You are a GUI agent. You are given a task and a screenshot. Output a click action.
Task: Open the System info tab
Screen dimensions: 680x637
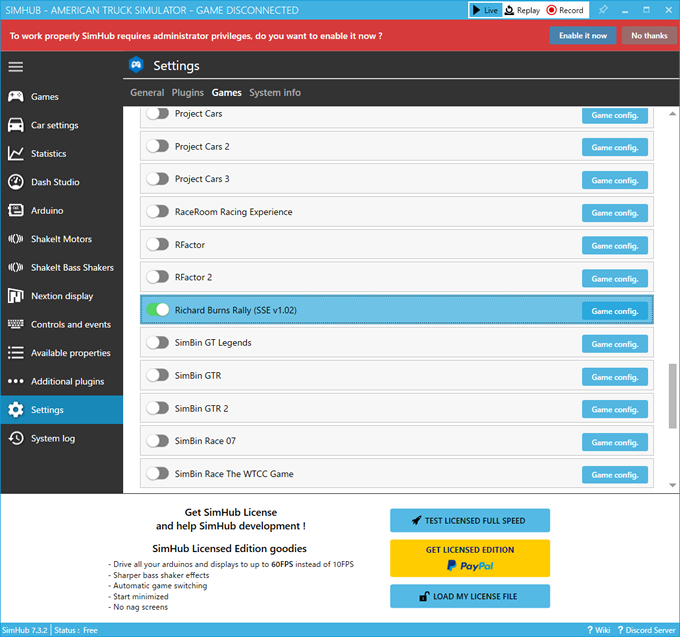point(275,92)
